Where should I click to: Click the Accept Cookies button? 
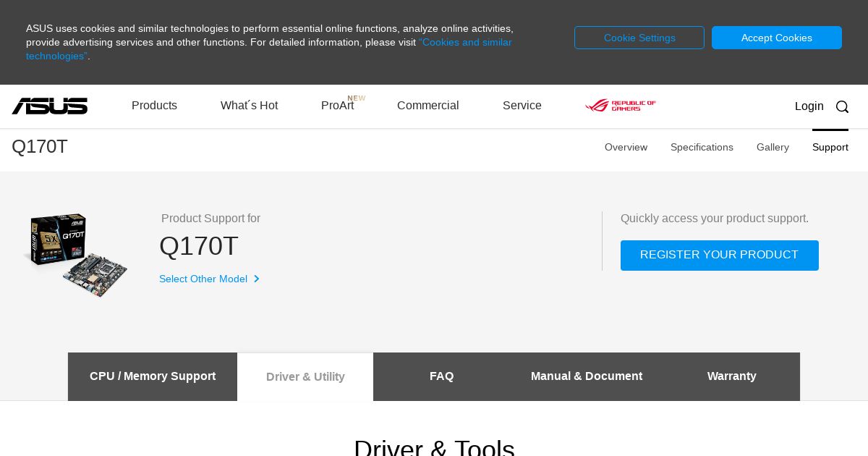[x=777, y=38]
